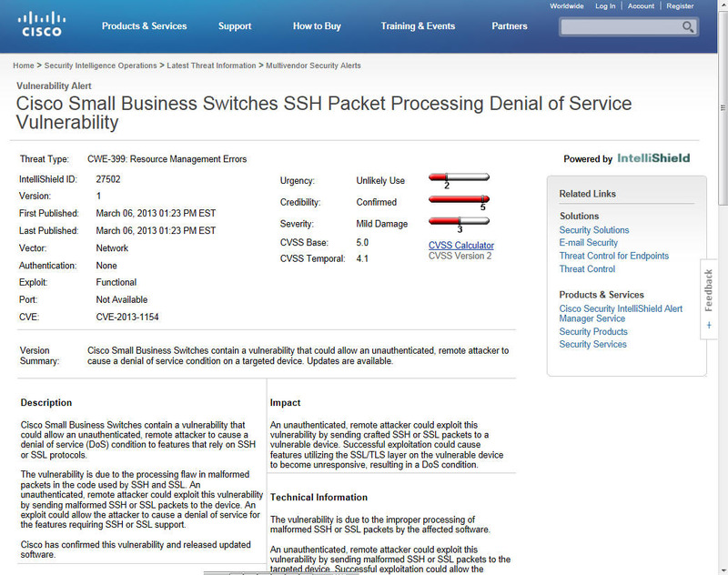Viewport: 728px width, 575px height.
Task: Click the Register link
Action: 680,6
